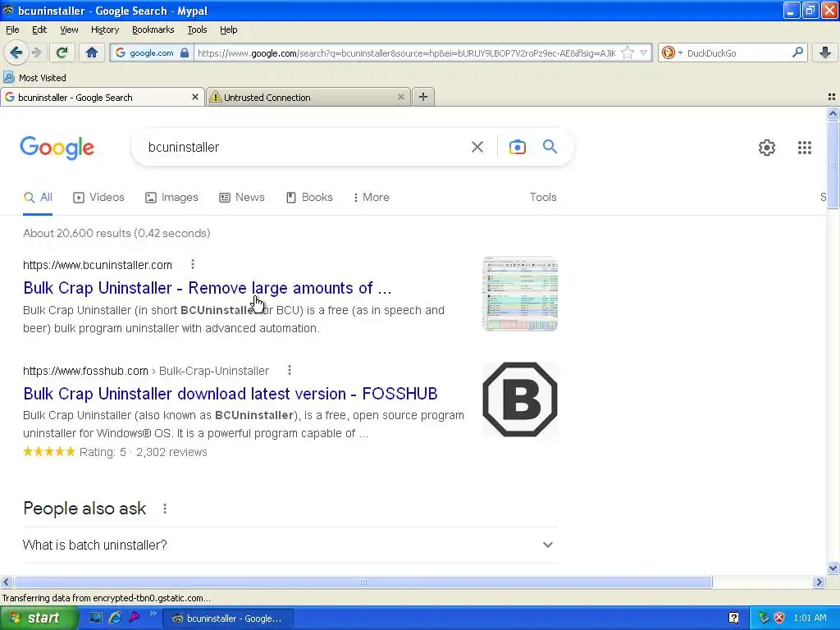This screenshot has width=840, height=630.
Task: Close the bcuninstaller Google Search tab
Action: pyautogui.click(x=195, y=97)
